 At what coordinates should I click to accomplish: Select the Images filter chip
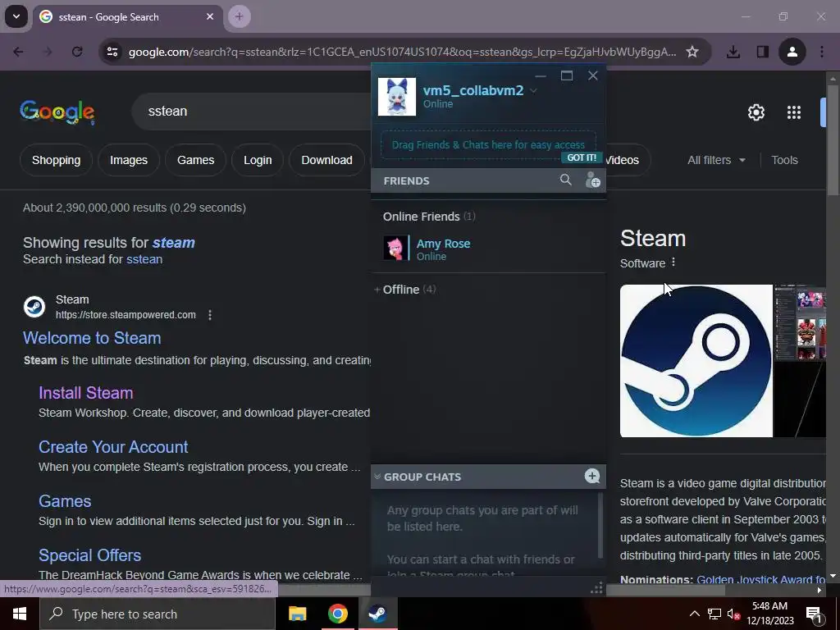pyautogui.click(x=129, y=160)
